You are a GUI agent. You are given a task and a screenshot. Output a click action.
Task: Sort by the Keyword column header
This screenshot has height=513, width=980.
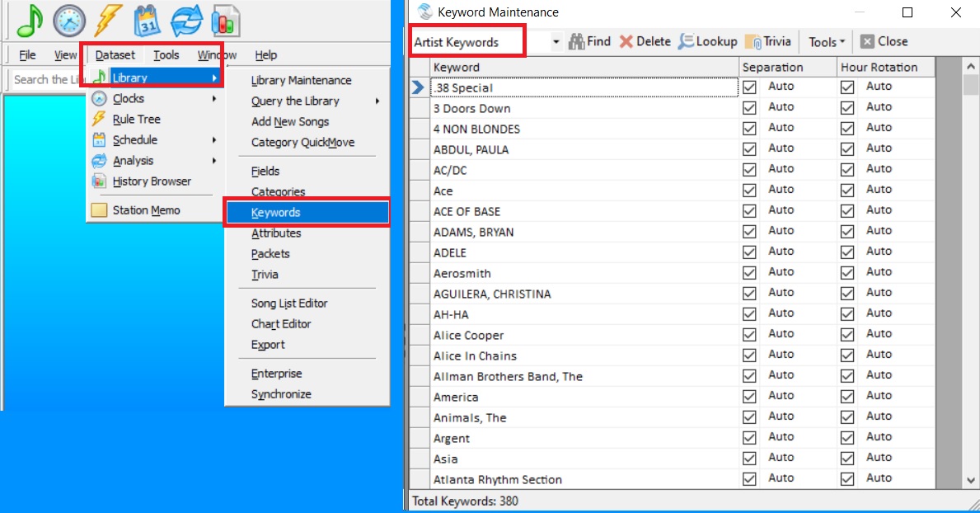click(584, 67)
